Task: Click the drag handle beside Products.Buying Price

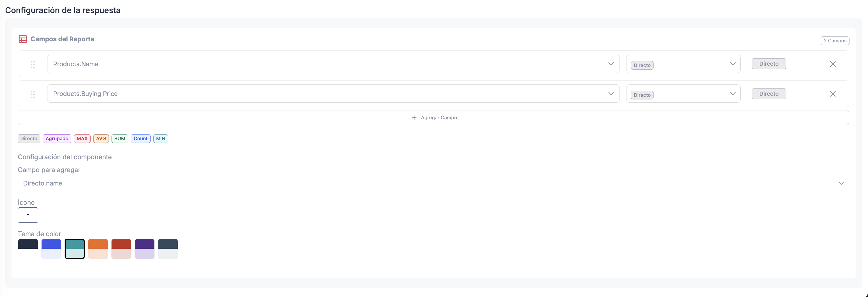Action: coord(33,94)
